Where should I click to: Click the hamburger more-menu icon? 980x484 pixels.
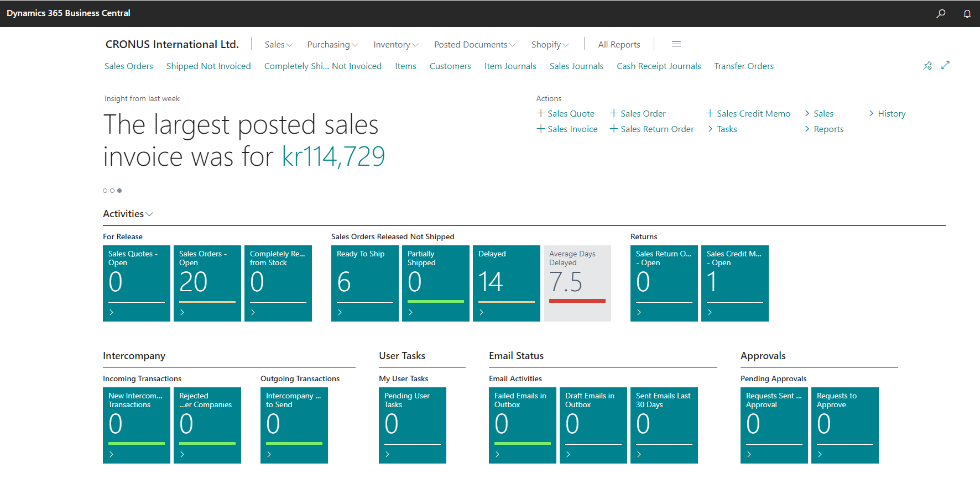(x=676, y=44)
